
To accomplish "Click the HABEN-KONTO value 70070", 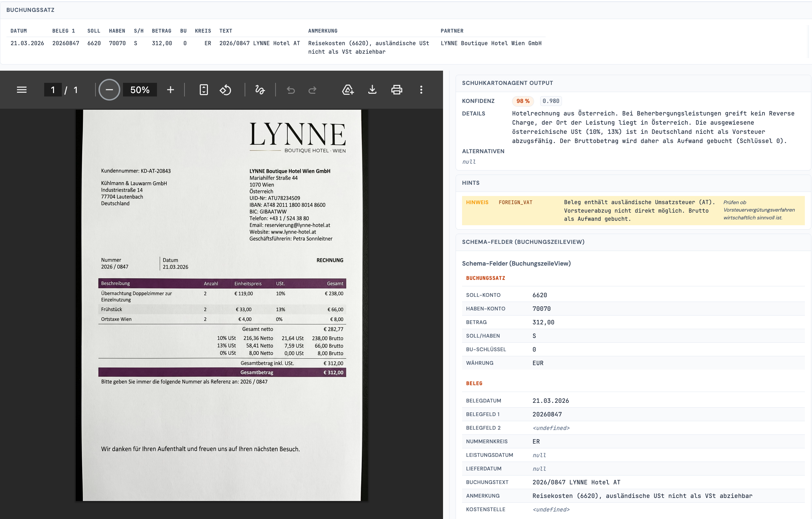I will tap(542, 309).
